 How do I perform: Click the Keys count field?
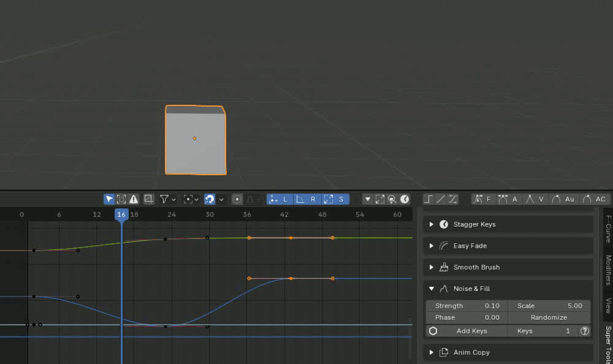point(543,331)
